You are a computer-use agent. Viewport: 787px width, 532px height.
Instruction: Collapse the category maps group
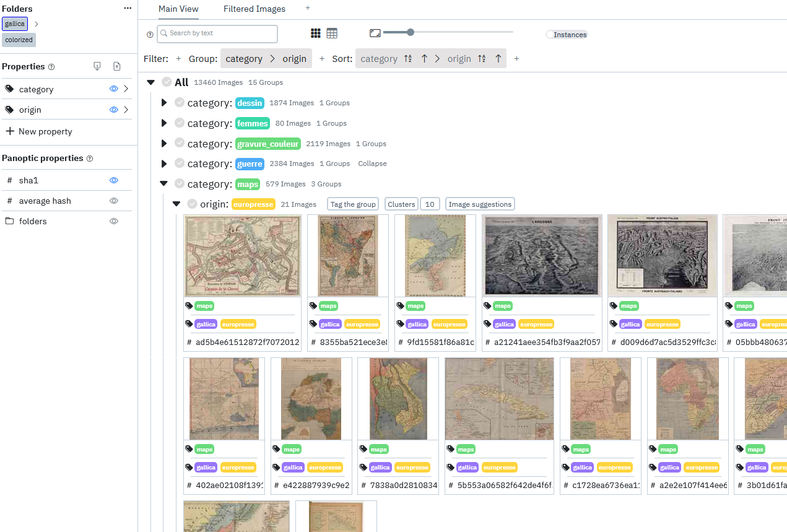pyautogui.click(x=164, y=184)
